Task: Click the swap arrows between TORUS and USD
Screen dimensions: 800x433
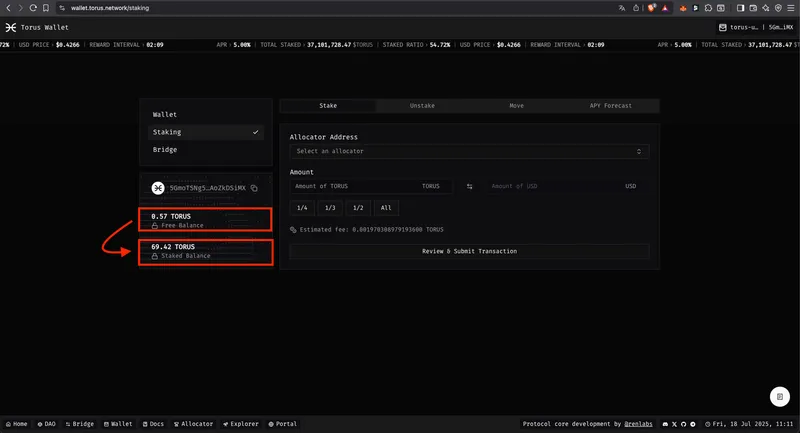Action: tap(469, 186)
